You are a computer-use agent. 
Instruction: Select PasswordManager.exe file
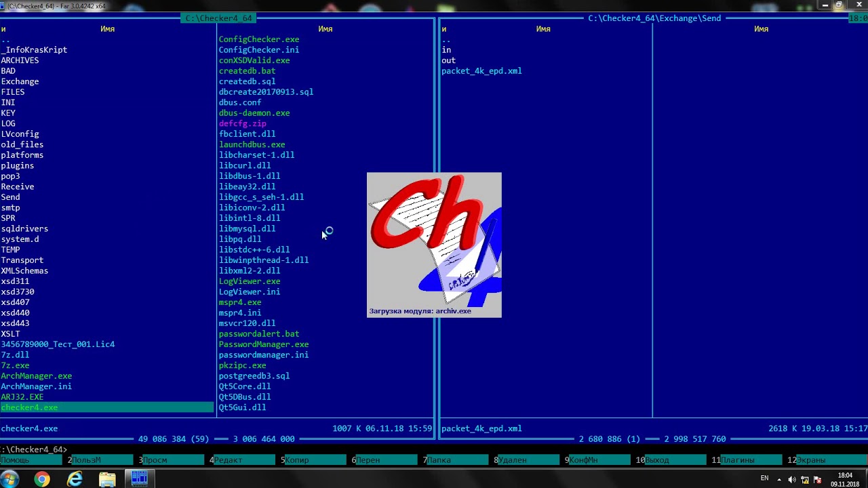tap(264, 344)
